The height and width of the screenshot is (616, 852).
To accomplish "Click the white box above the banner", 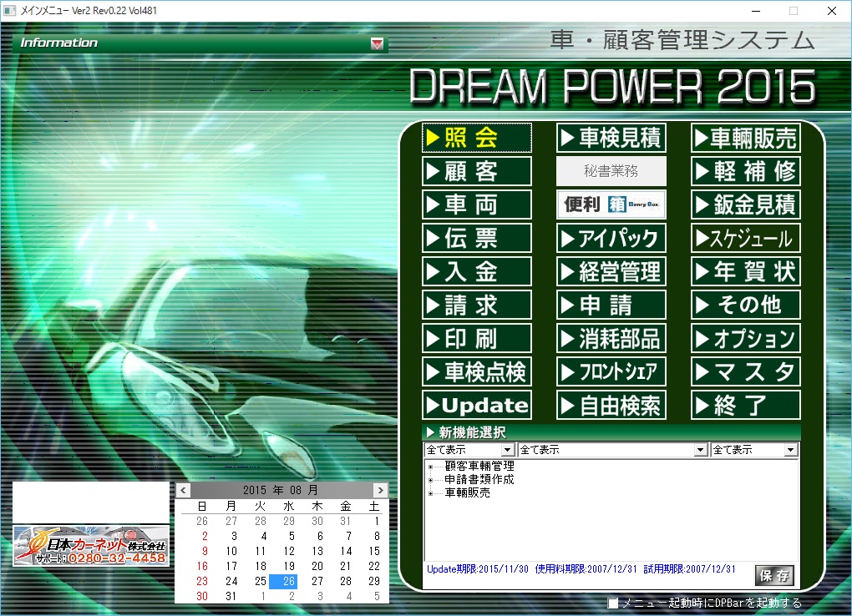I will (x=91, y=502).
